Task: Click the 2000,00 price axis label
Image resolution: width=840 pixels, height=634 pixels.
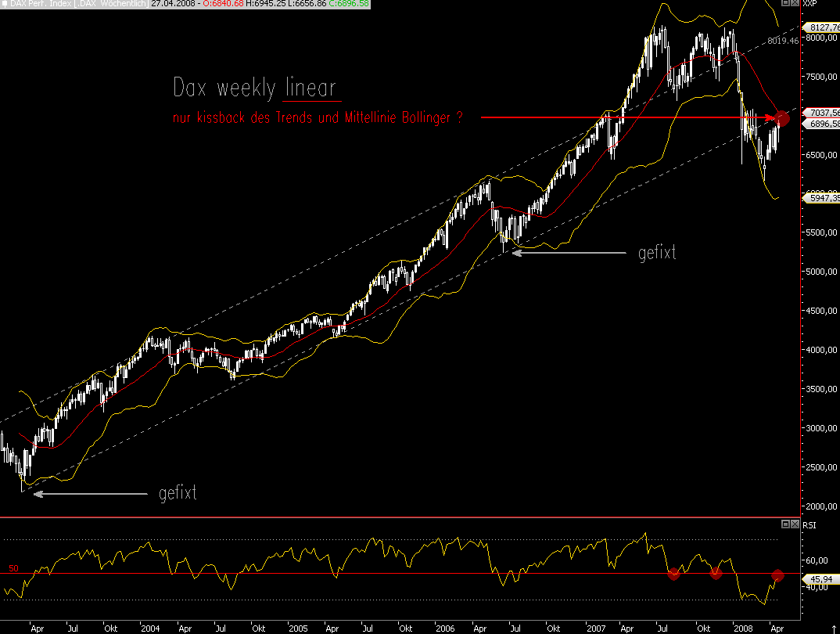Action: 821,506
